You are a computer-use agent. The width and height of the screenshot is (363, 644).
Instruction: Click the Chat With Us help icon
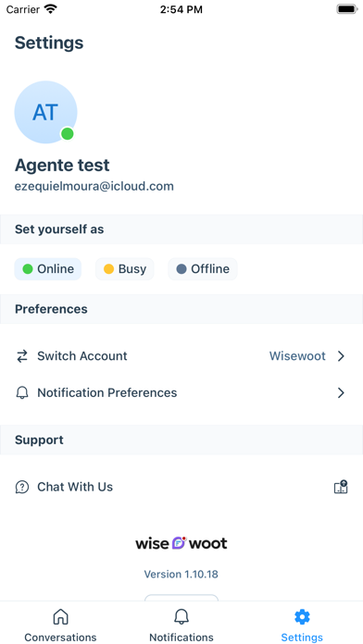pyautogui.click(x=22, y=487)
